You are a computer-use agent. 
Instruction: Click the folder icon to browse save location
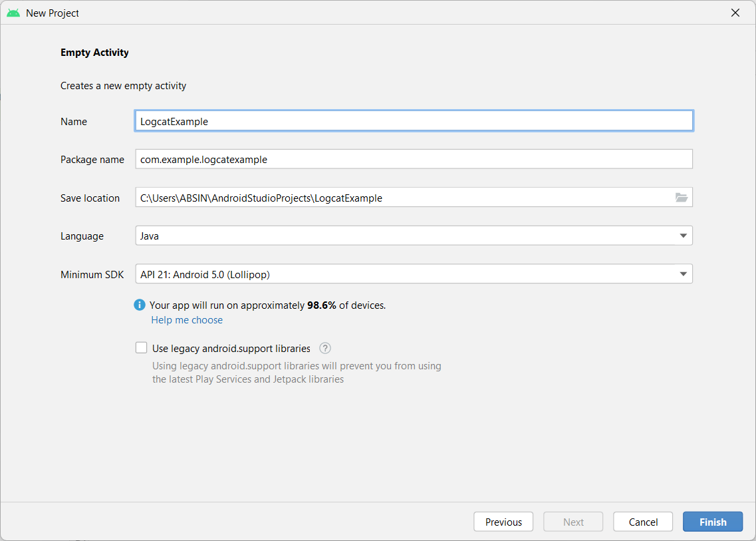682,197
